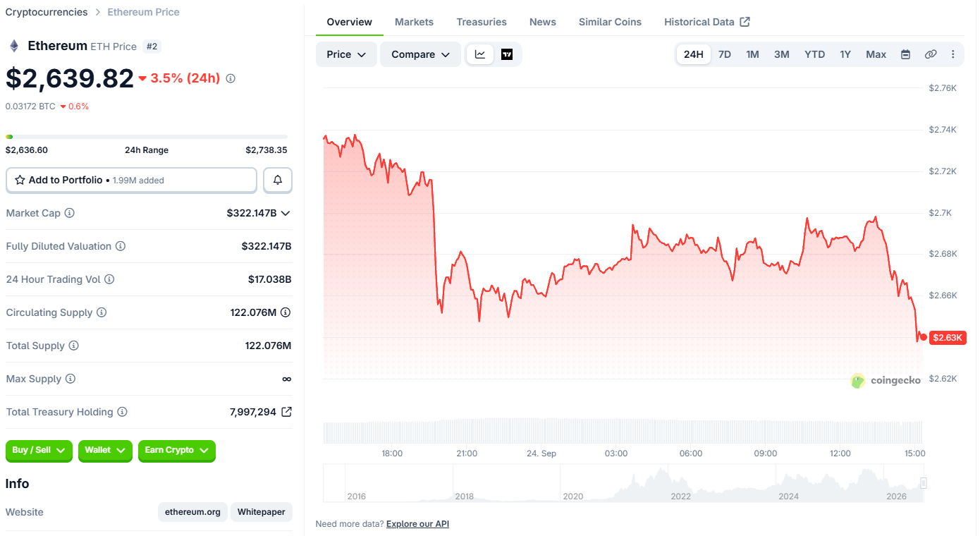
Task: Click info icon next to 24h percentage
Action: [x=231, y=78]
